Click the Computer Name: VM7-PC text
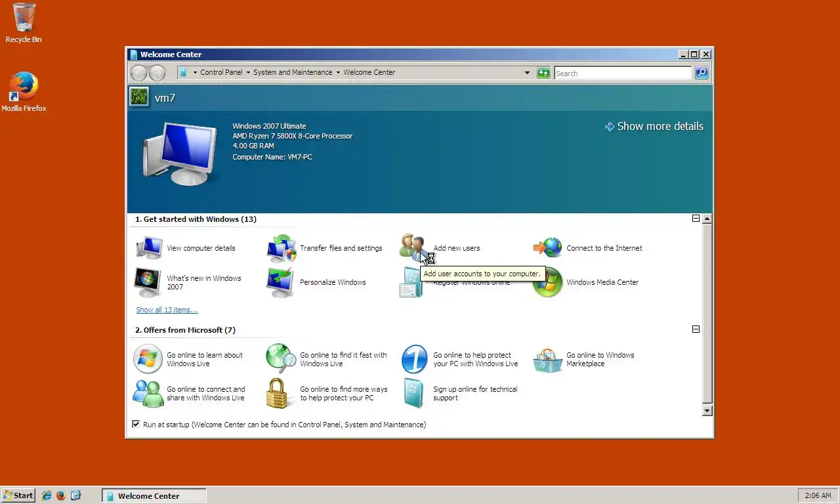Image resolution: width=840 pixels, height=504 pixels. tap(272, 157)
